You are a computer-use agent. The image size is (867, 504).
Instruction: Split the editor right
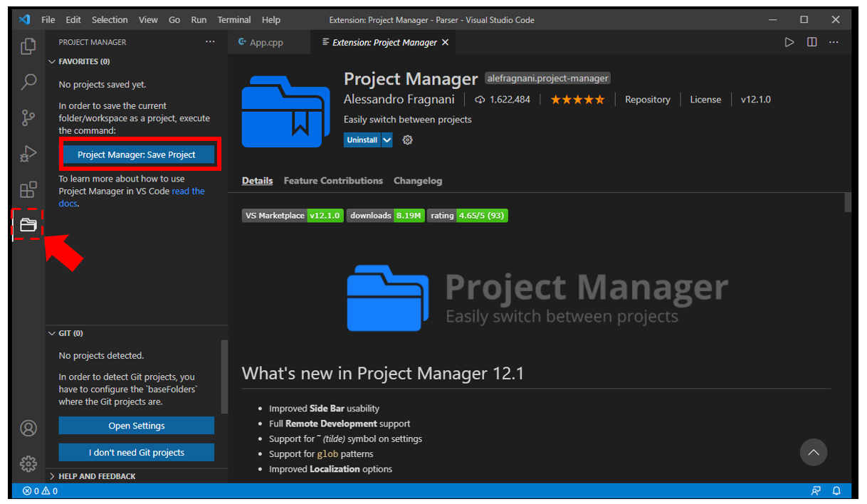point(811,42)
